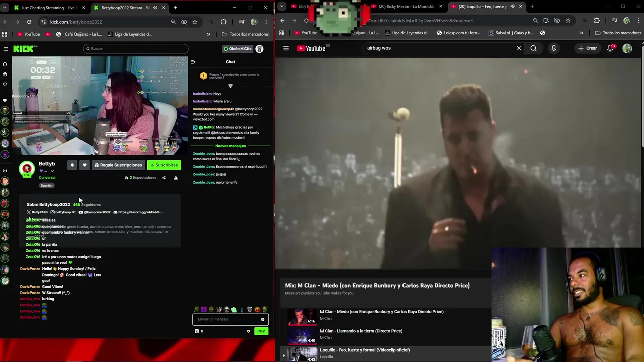The image size is (644, 362).
Task: Open Todos los marcadores in Kick window
Action: click(246, 34)
